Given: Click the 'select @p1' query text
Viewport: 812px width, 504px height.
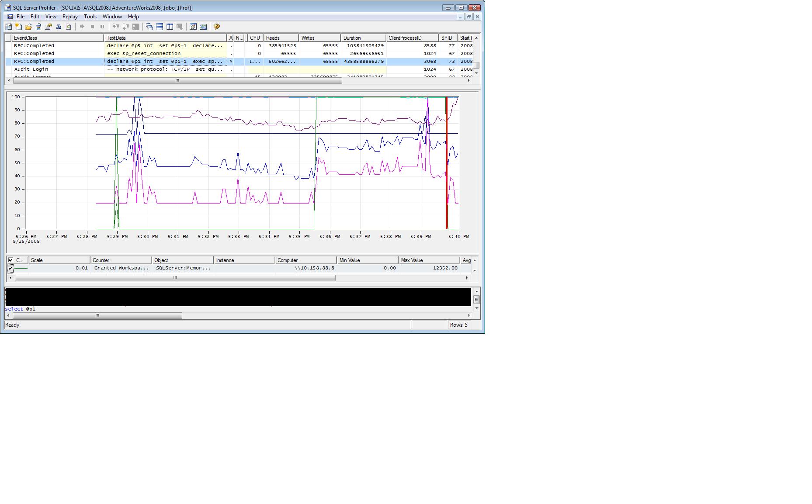Looking at the screenshot, I should pos(20,309).
